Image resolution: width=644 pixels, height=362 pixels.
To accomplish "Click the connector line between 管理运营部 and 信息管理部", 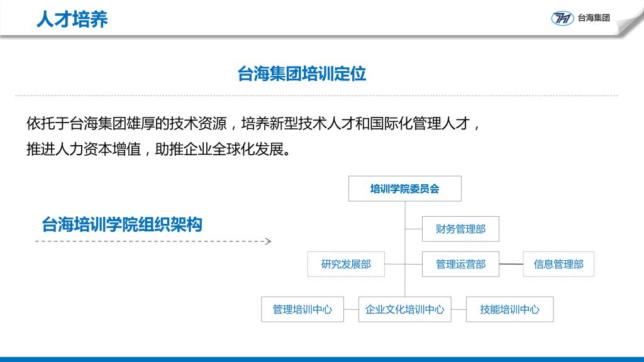I will tap(511, 265).
